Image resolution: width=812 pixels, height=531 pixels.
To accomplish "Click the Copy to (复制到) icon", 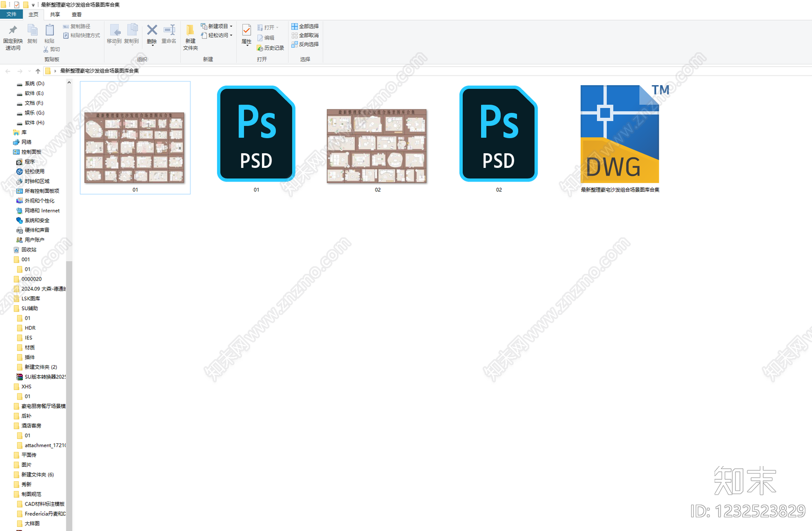I will coord(131,30).
